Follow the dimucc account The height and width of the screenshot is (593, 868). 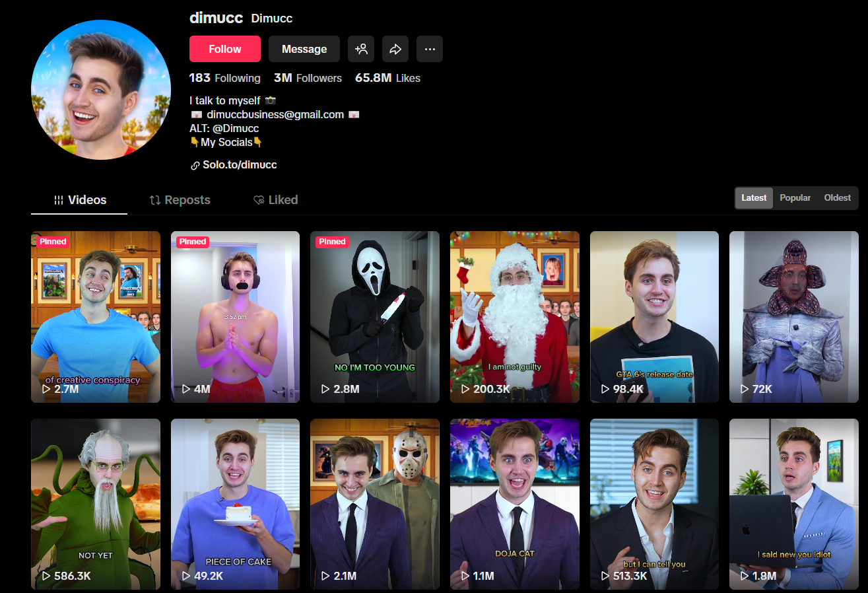point(224,48)
